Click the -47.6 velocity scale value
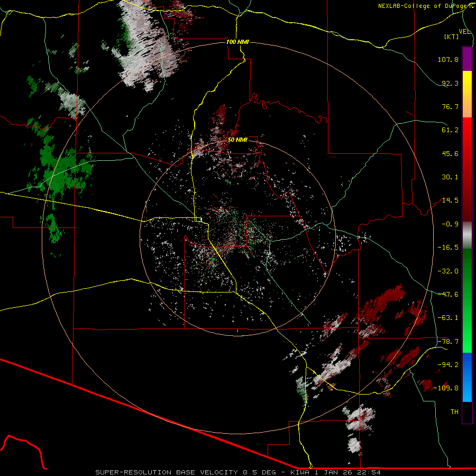 point(448,295)
